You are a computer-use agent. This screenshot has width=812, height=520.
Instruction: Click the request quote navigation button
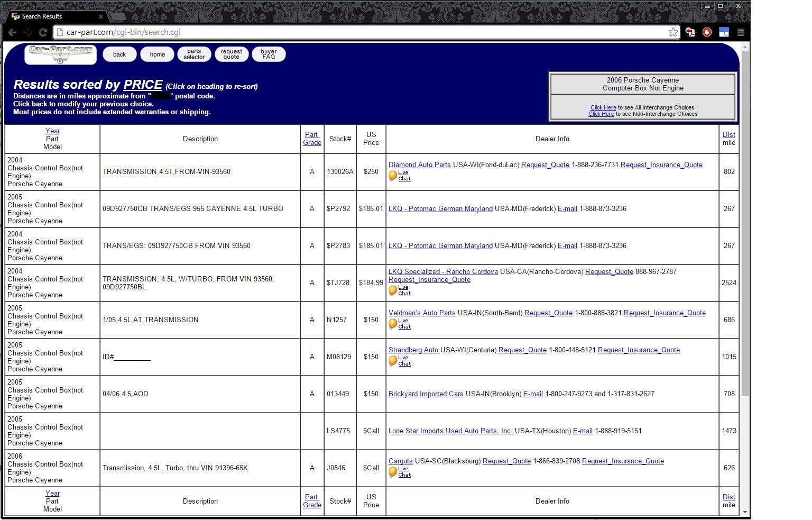pyautogui.click(x=232, y=54)
